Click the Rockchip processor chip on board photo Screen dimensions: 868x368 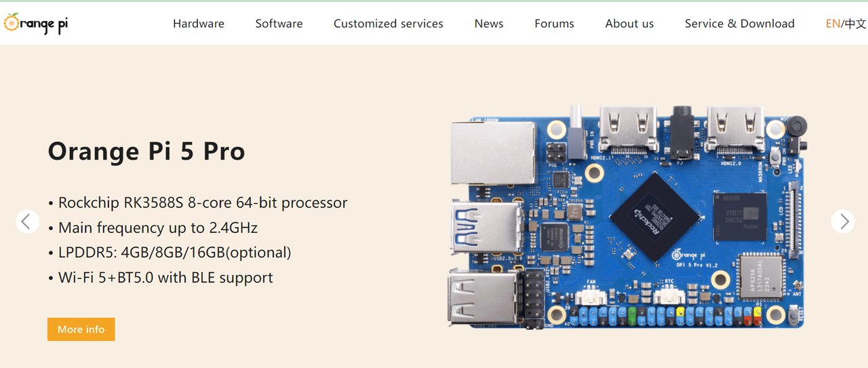pyautogui.click(x=654, y=216)
